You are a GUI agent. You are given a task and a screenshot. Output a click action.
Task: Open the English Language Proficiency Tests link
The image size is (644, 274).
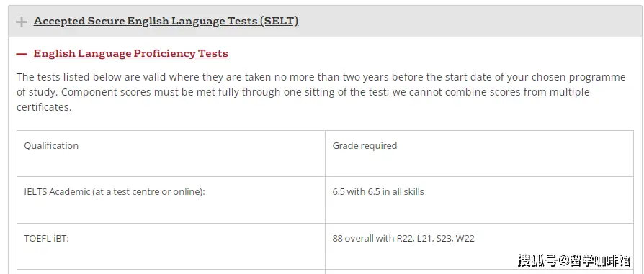pos(130,54)
